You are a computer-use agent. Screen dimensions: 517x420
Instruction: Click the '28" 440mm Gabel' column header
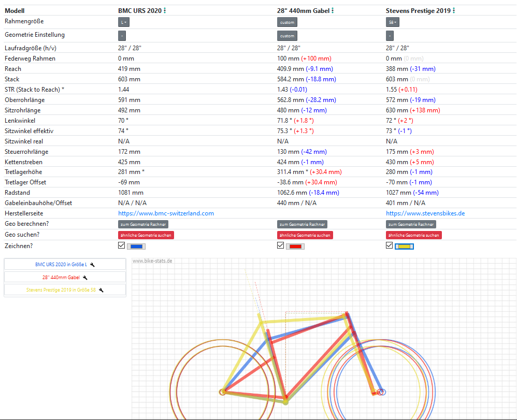coord(304,10)
